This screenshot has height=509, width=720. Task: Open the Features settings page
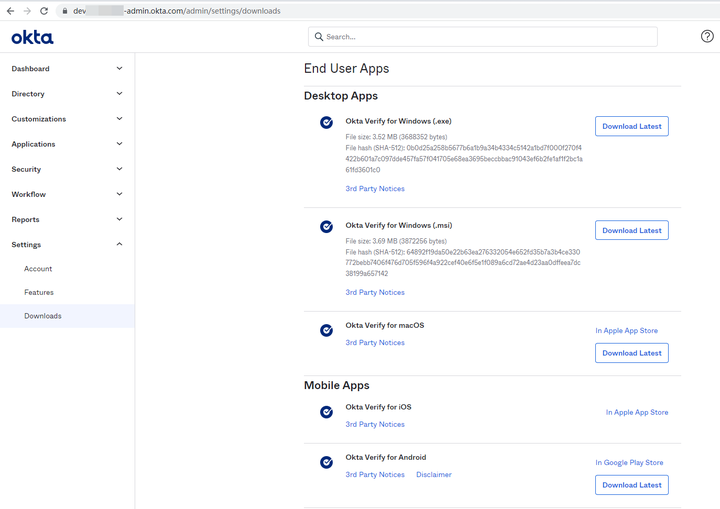[x=39, y=292]
